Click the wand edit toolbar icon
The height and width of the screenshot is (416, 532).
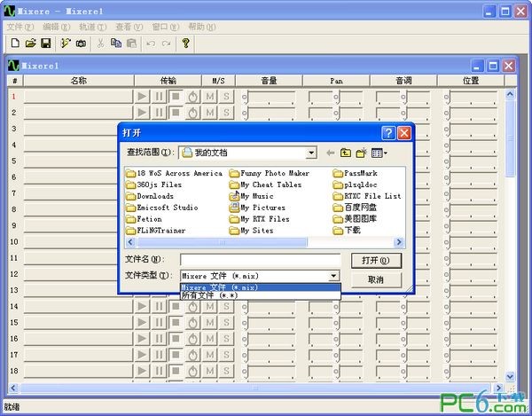pos(65,43)
